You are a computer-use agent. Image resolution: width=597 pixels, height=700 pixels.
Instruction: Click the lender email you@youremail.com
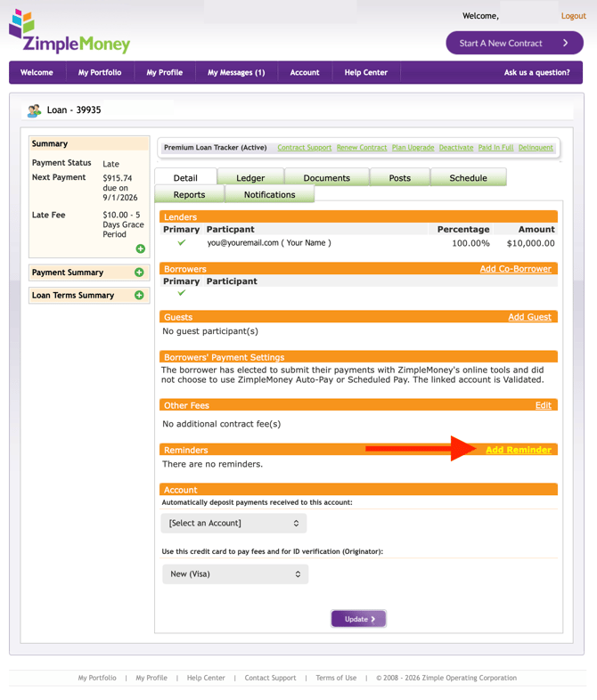click(243, 243)
